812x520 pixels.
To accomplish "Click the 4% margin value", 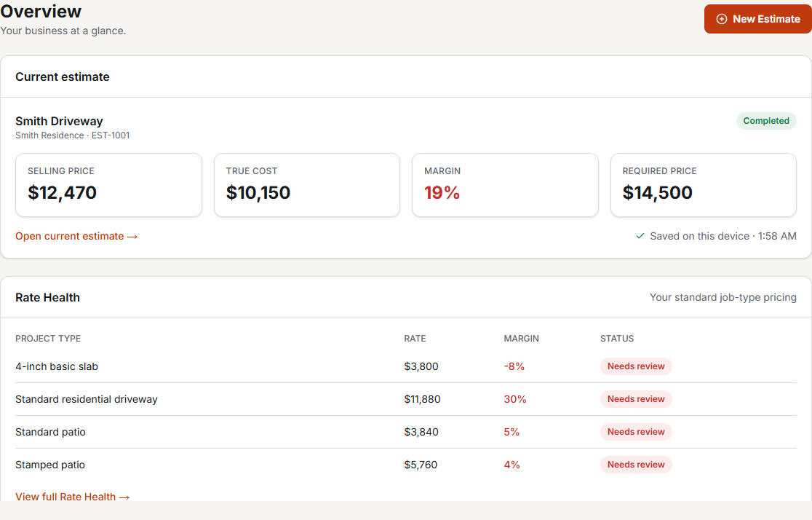I will (x=512, y=465).
